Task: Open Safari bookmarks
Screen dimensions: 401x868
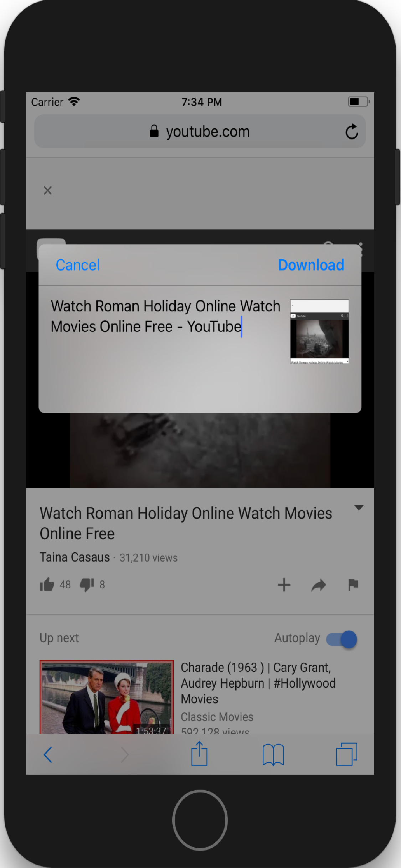Action: (273, 754)
